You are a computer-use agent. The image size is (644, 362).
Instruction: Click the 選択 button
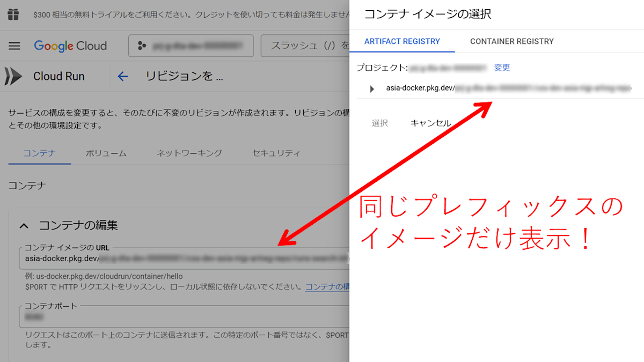point(380,123)
